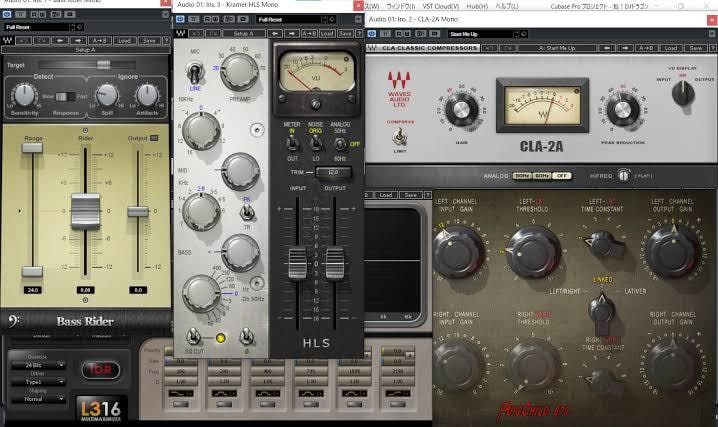The image size is (718, 427).
Task: Go to next preset in CLA-2A
Action: coord(625,48)
